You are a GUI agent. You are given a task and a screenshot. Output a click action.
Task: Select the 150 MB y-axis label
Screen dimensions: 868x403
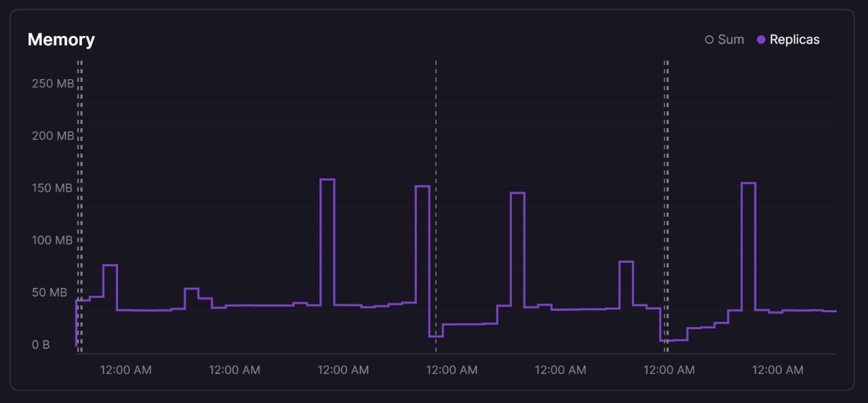pyautogui.click(x=52, y=188)
